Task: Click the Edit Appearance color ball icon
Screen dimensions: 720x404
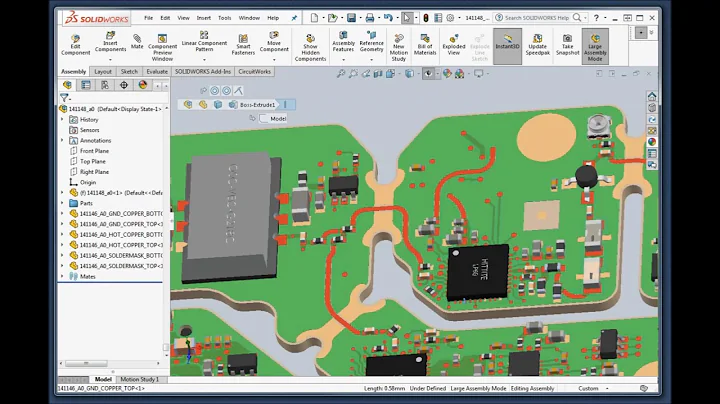Action: click(447, 73)
